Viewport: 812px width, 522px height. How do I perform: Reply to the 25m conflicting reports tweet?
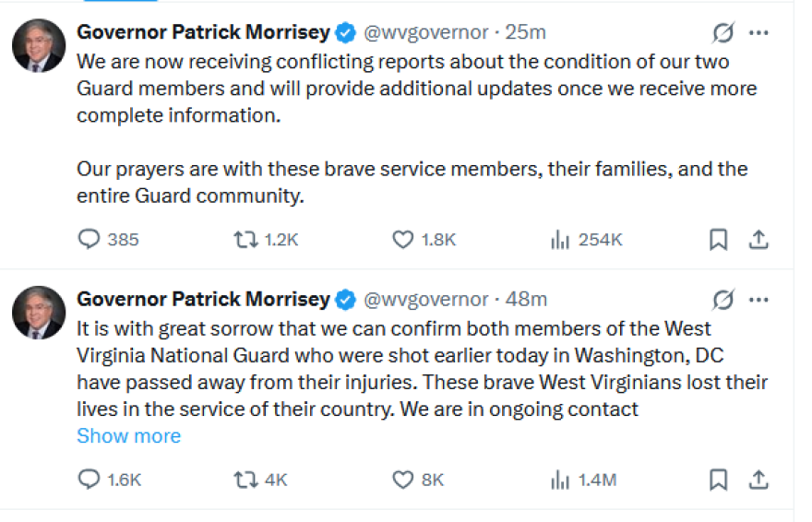89,240
